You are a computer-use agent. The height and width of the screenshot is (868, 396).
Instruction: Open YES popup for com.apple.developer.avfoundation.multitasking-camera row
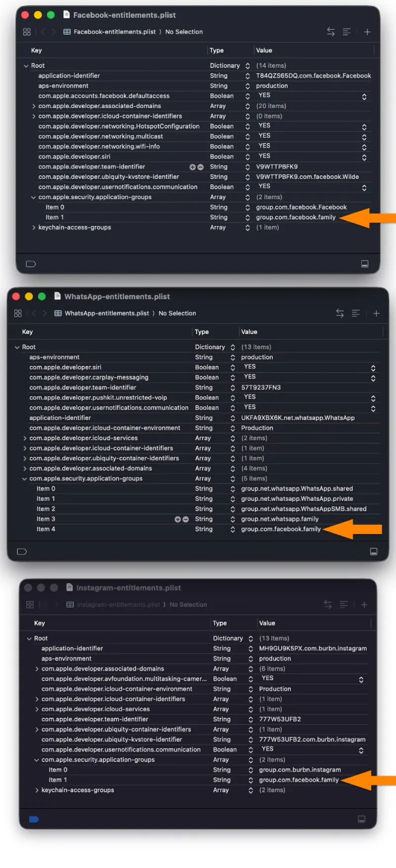tap(361, 680)
